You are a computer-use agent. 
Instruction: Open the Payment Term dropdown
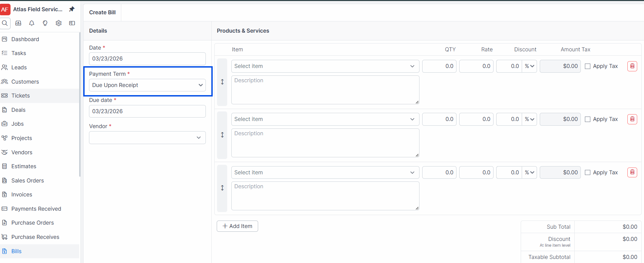coord(147,85)
